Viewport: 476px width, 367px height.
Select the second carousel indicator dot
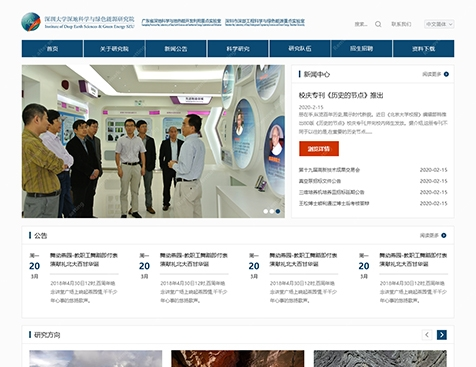point(272,211)
